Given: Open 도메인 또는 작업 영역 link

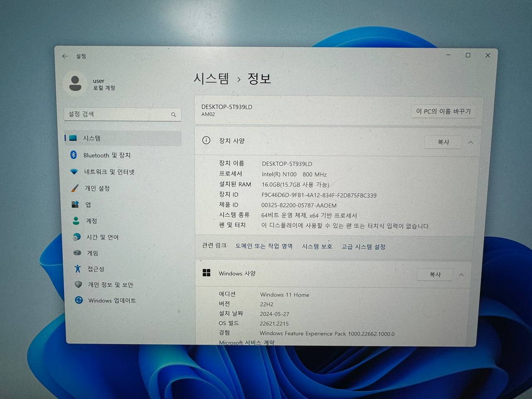Looking at the screenshot, I should tap(264, 246).
